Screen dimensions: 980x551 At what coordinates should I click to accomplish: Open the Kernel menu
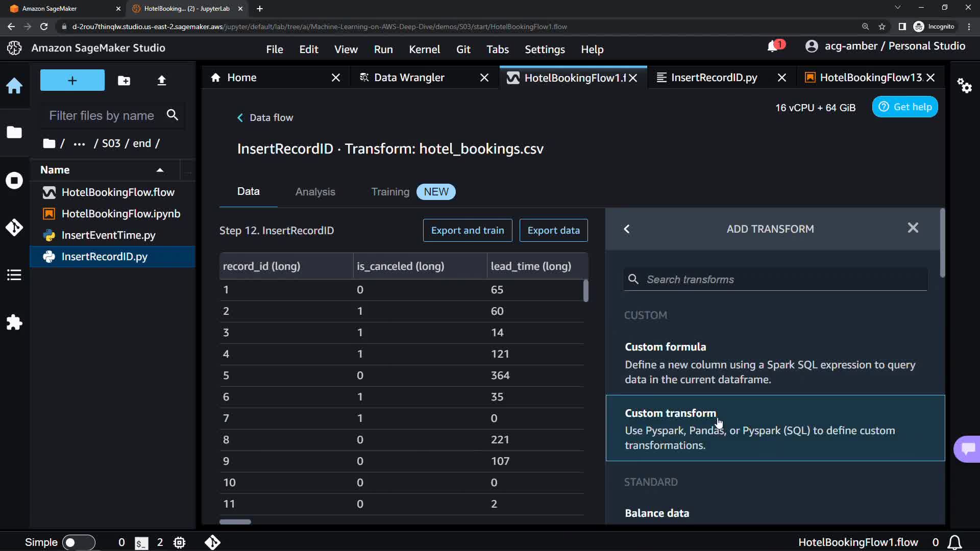(424, 49)
